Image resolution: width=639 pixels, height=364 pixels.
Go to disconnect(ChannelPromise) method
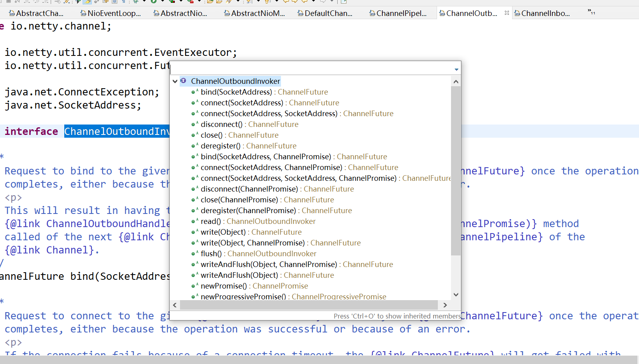[x=273, y=189]
